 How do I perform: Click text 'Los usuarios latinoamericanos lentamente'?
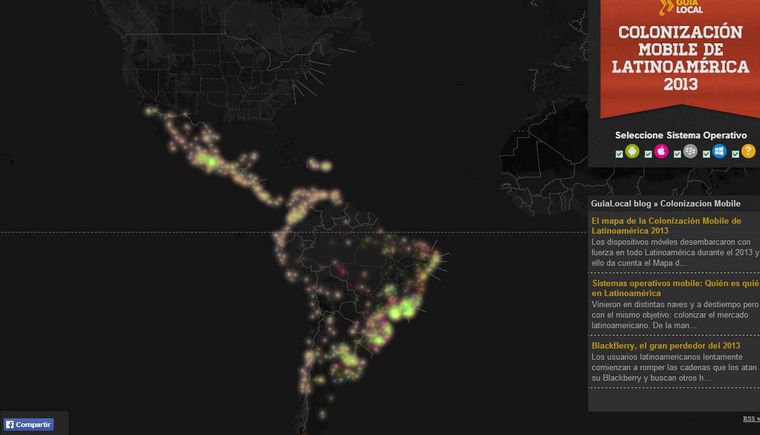666,356
